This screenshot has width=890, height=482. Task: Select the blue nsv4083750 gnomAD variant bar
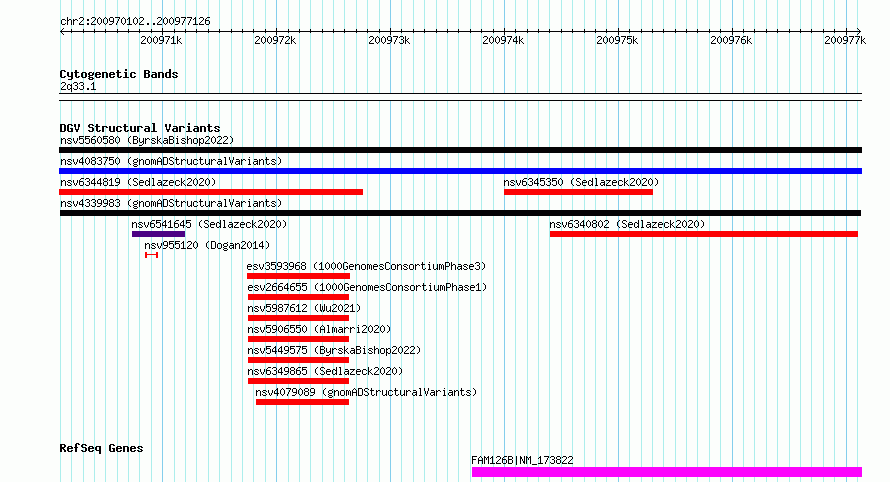[460, 171]
